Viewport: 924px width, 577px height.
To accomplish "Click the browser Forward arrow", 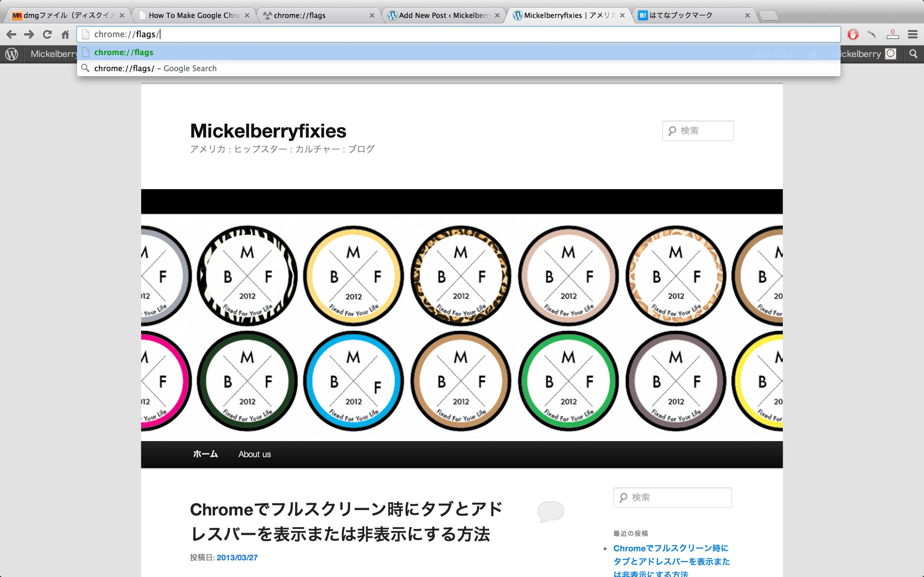I will [x=29, y=34].
